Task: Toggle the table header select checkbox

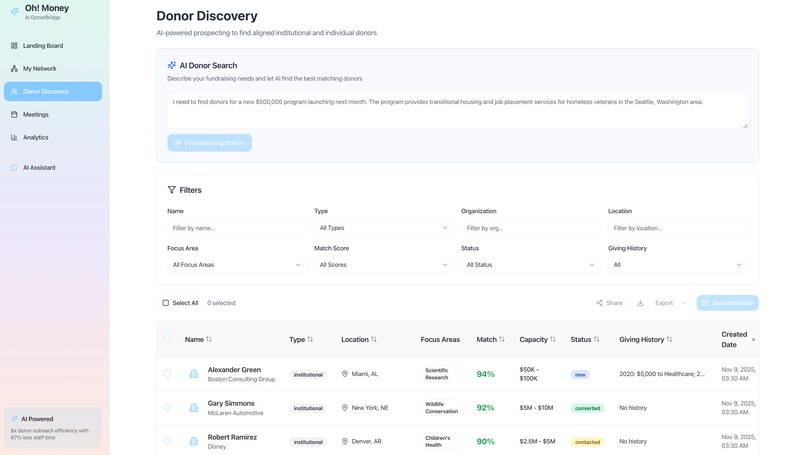Action: coord(167,339)
